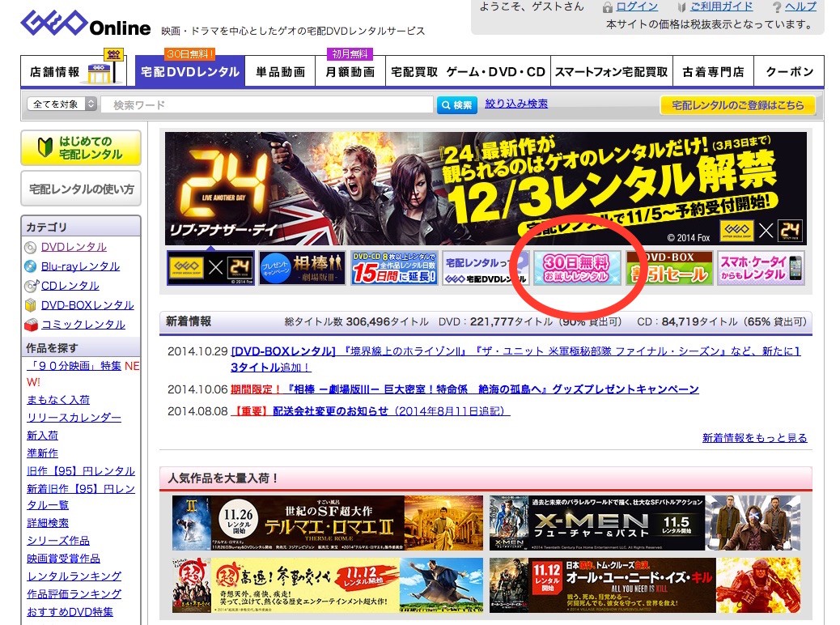
Task: Open the シリーズ作品 link
Action: pyautogui.click(x=57, y=540)
